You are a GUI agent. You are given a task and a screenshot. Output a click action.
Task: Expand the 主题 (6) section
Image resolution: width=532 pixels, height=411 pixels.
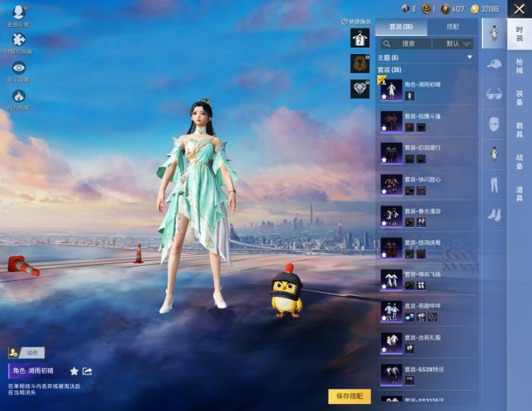[x=426, y=58]
